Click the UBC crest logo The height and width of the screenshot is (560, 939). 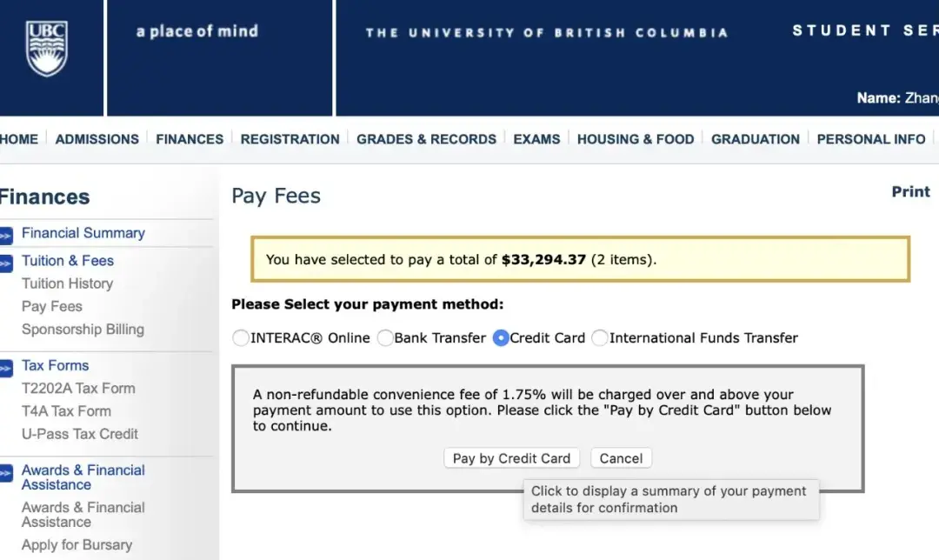click(46, 49)
